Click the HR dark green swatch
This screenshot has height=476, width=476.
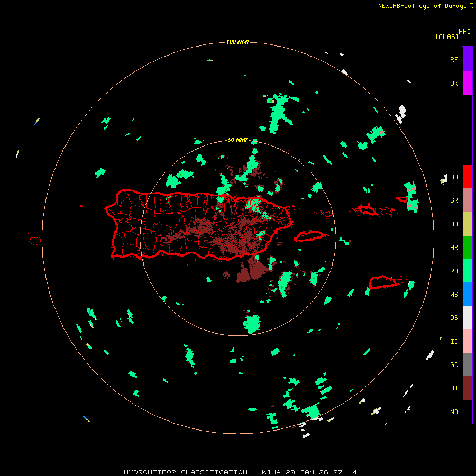pyautogui.click(x=467, y=248)
